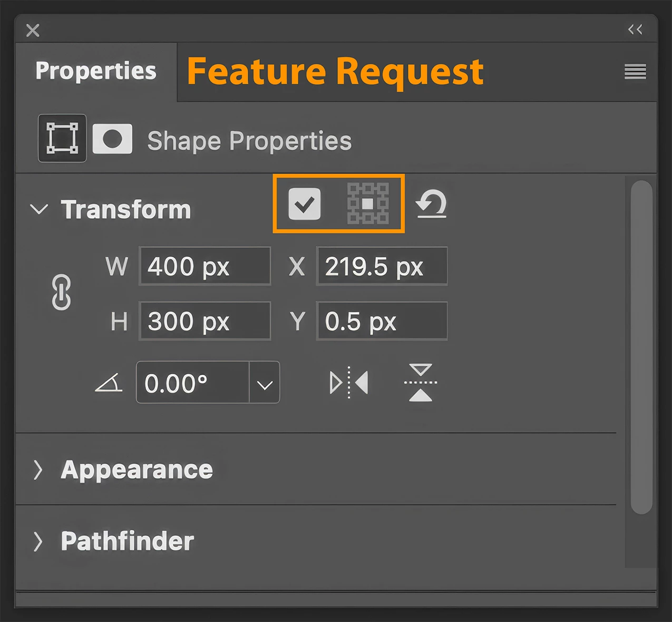
Task: Switch to the Properties tab
Action: 96,71
